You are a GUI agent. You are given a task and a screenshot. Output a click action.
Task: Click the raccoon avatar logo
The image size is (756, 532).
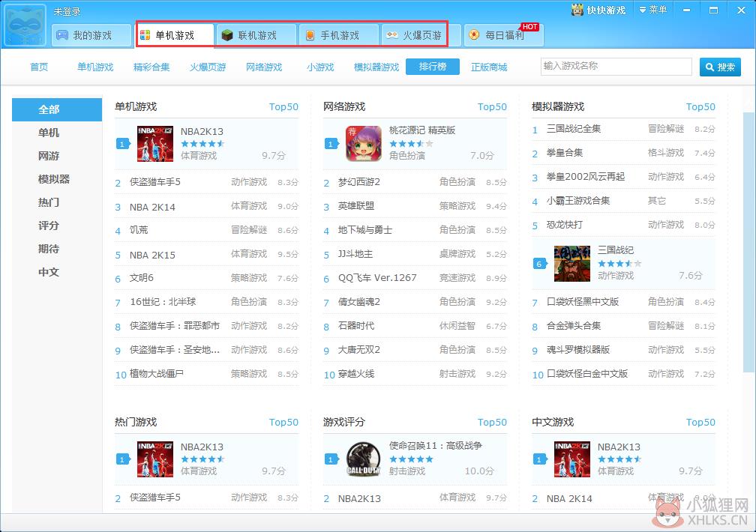(x=25, y=25)
